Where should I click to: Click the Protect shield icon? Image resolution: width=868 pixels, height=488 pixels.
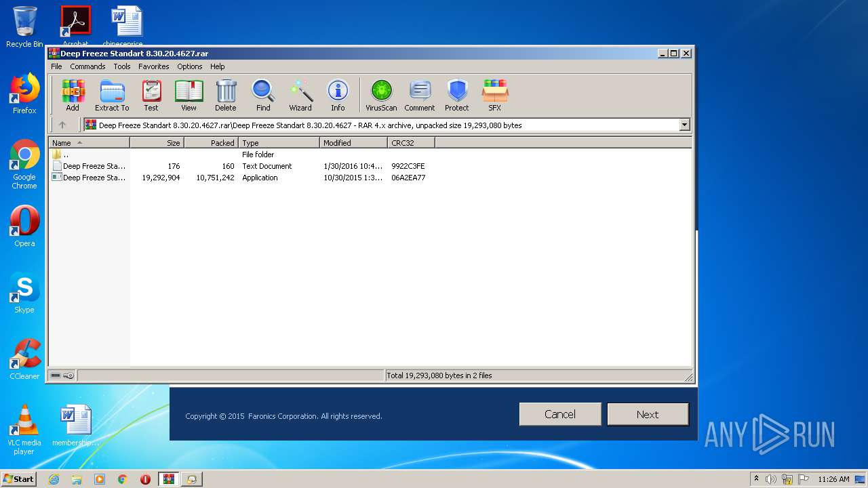[x=457, y=95]
